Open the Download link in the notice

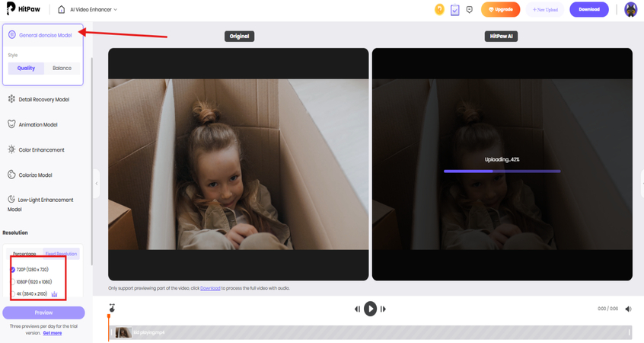[210, 288]
